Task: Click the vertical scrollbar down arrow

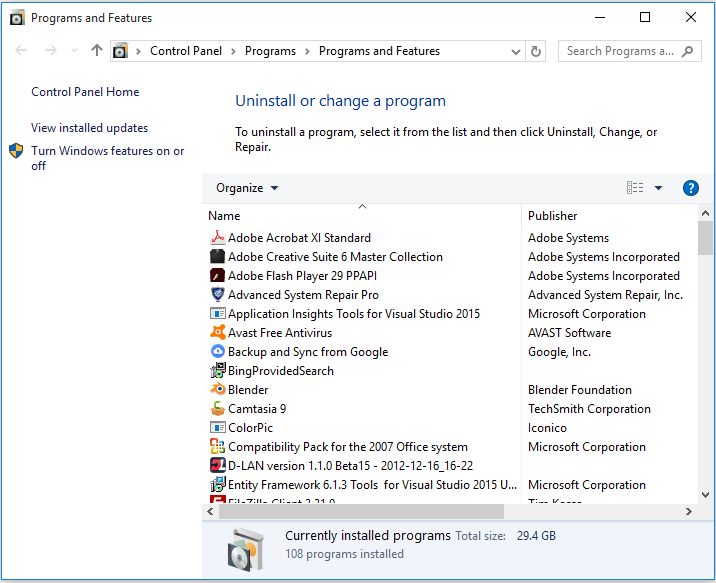Action: pos(705,494)
